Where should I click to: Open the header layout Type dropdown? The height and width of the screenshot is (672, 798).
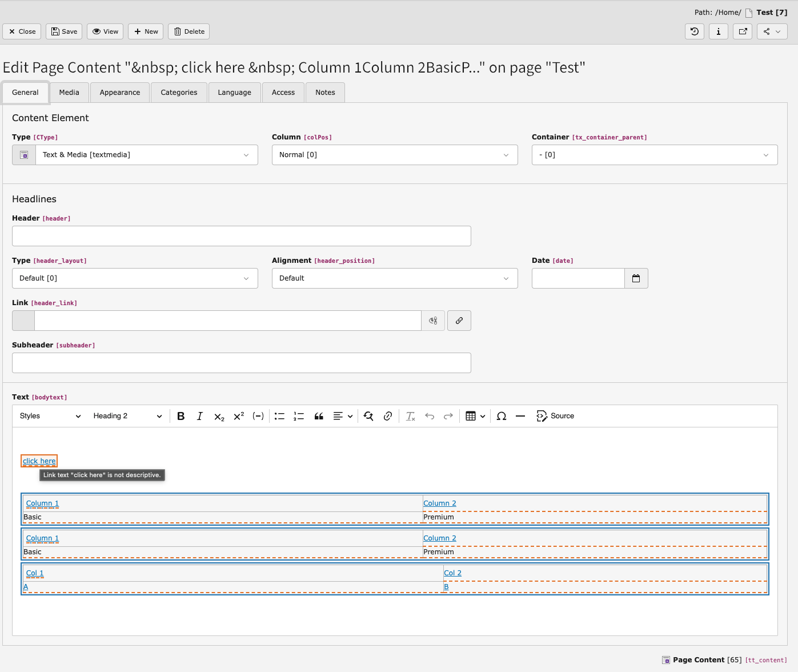click(135, 278)
